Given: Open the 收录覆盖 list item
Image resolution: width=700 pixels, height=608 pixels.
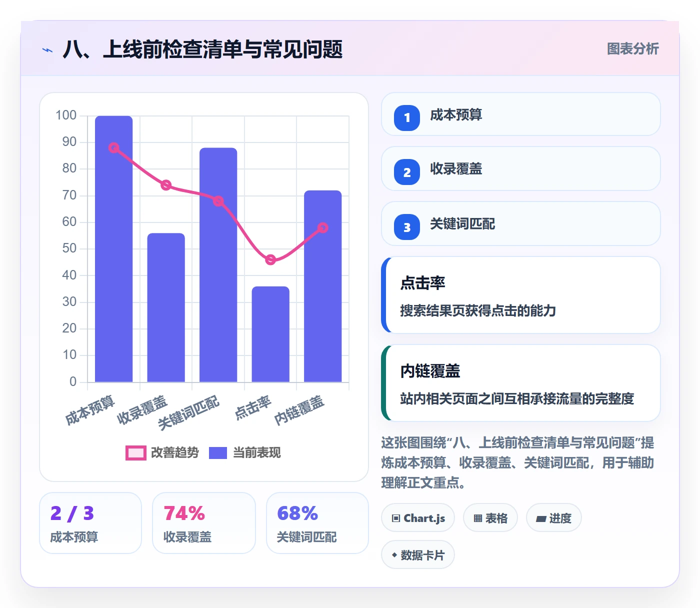Looking at the screenshot, I should coord(521,169).
